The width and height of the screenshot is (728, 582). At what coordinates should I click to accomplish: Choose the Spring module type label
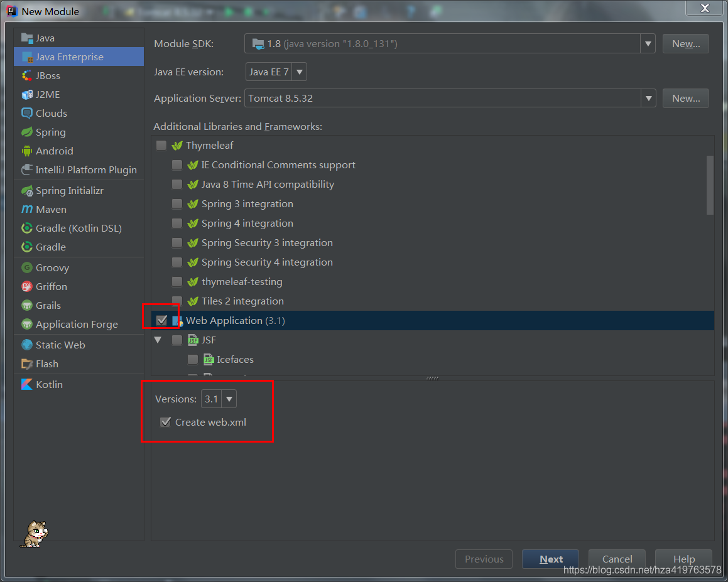pos(51,132)
